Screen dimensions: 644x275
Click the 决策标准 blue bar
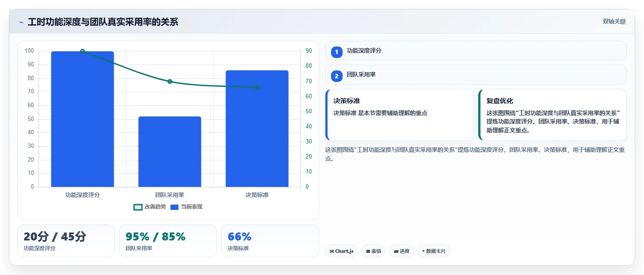pos(257,128)
